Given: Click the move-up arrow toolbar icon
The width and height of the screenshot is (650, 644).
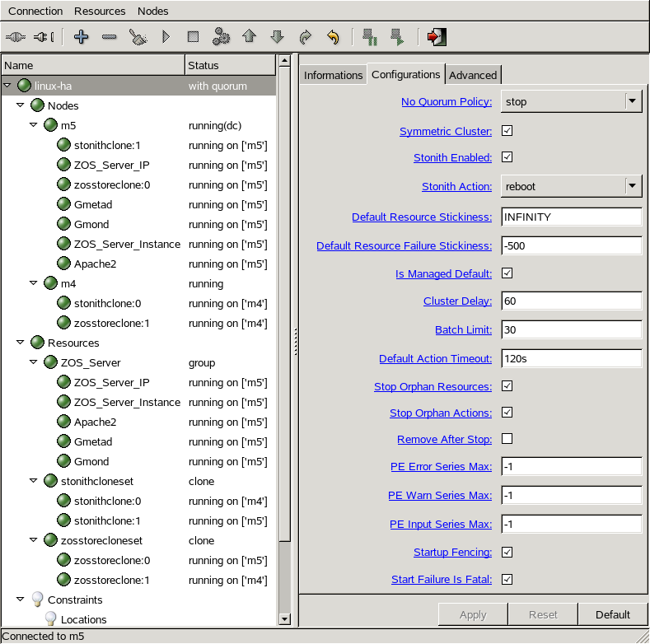Looking at the screenshot, I should 249,37.
